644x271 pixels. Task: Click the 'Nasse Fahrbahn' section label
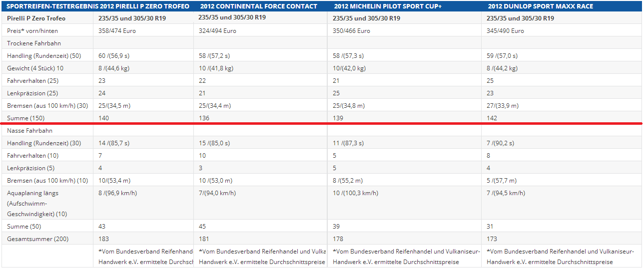(x=30, y=131)
